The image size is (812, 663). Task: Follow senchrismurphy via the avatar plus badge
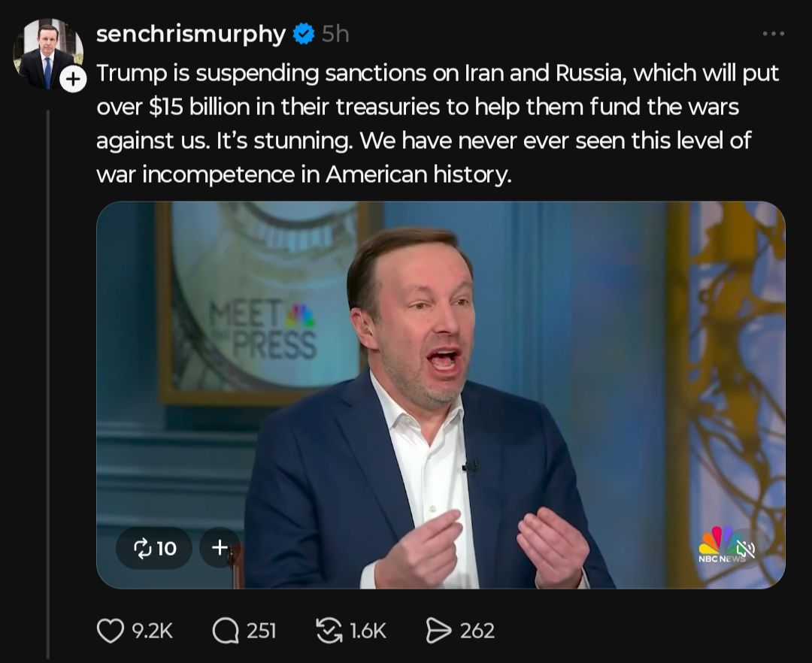73,78
